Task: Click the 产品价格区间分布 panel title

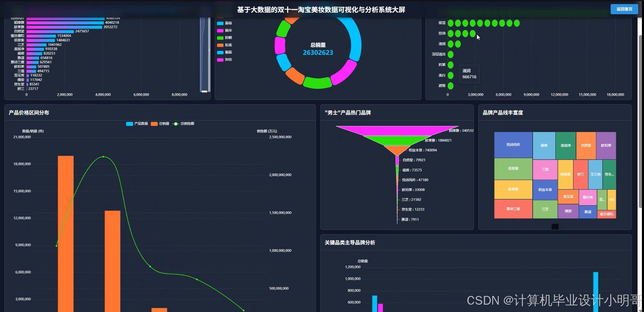Action: point(29,113)
